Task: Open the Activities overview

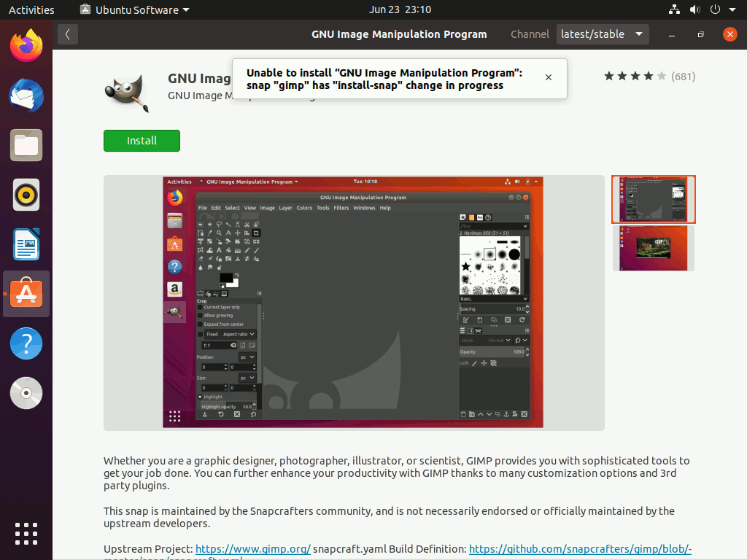Action: click(x=31, y=9)
